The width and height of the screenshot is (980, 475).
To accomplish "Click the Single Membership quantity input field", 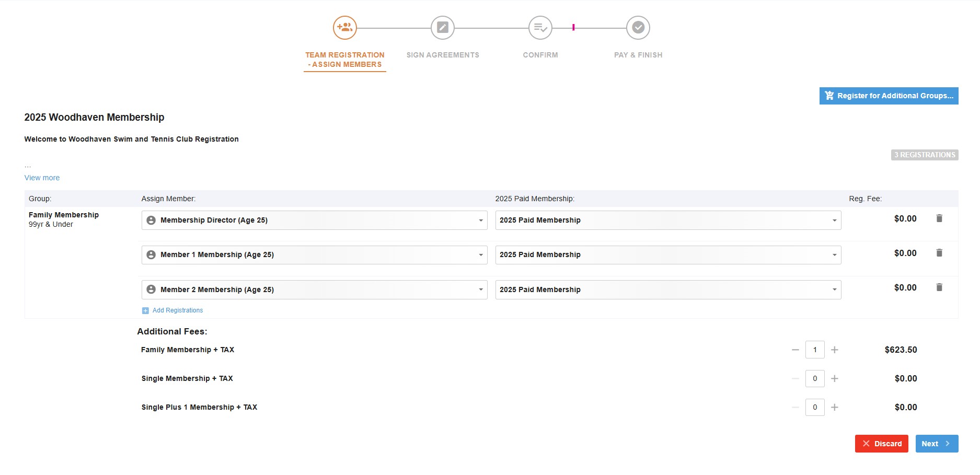I will [814, 379].
